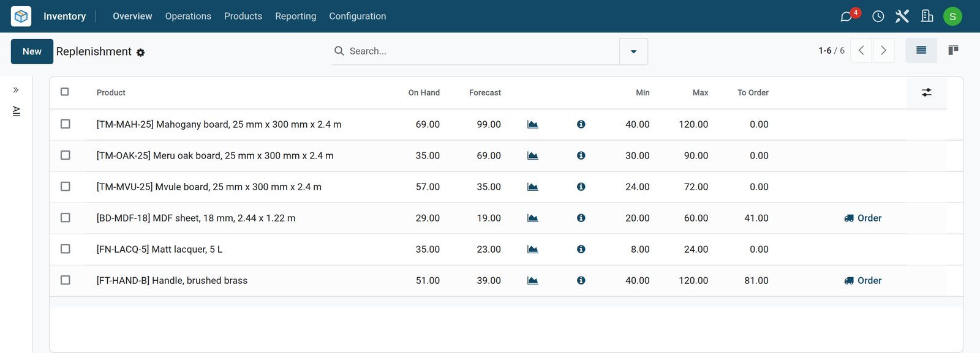Select the MDF sheet row checkbox

66,218
